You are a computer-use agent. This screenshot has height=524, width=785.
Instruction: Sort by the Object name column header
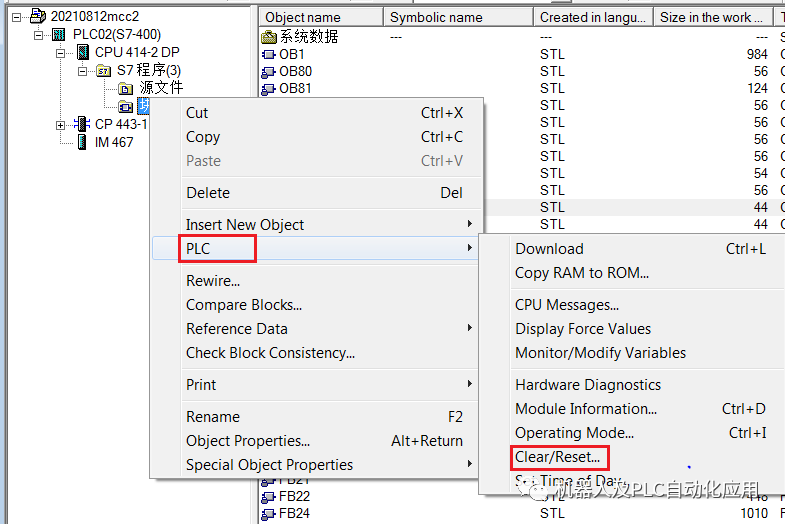click(x=321, y=18)
